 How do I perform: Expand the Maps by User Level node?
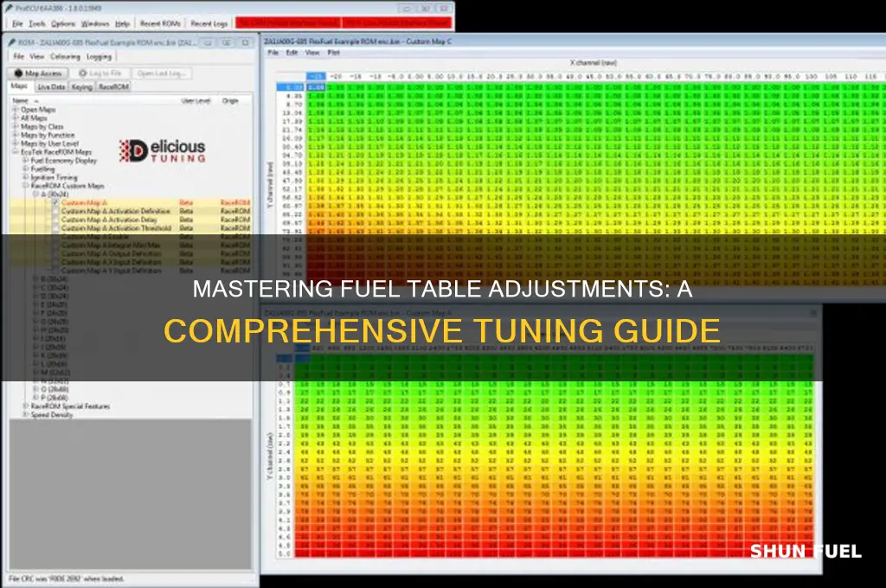click(x=16, y=144)
